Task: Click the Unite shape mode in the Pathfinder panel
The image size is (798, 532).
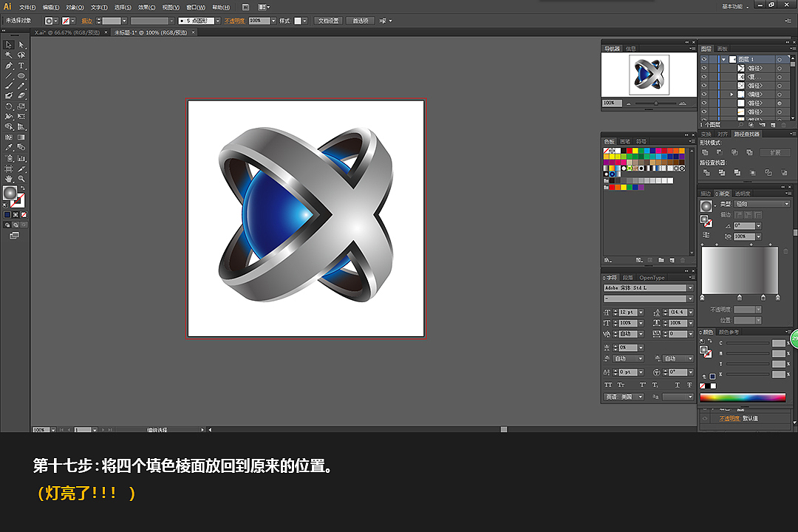Action: (706, 152)
